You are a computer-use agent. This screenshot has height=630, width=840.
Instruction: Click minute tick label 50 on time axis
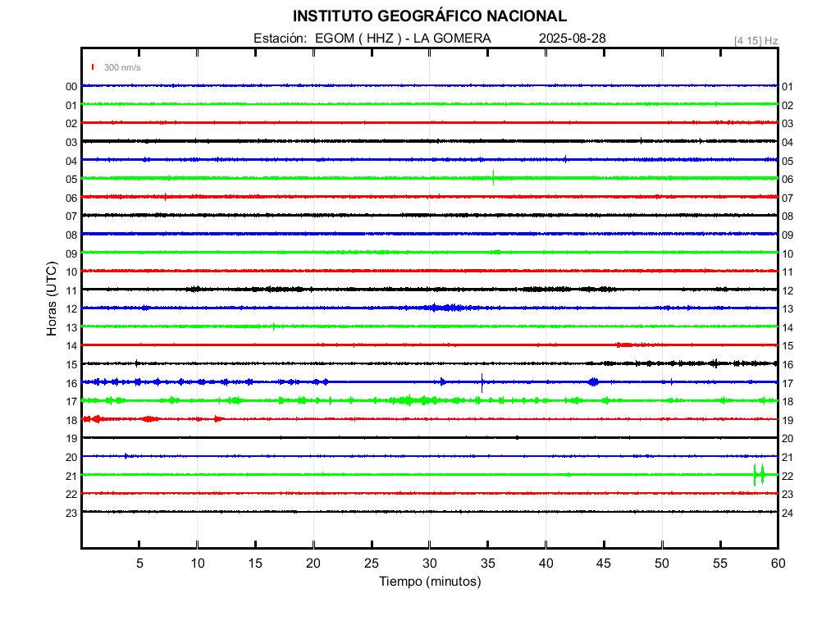[x=662, y=563]
